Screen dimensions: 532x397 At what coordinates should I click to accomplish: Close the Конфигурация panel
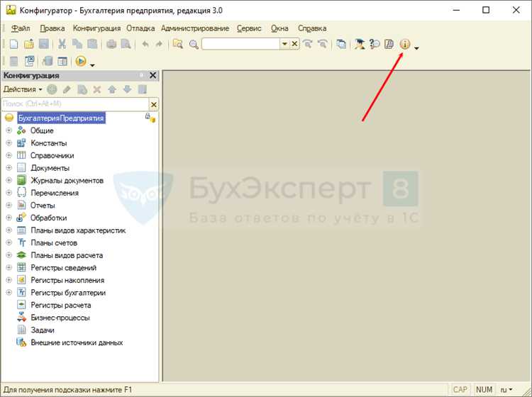[x=153, y=75]
